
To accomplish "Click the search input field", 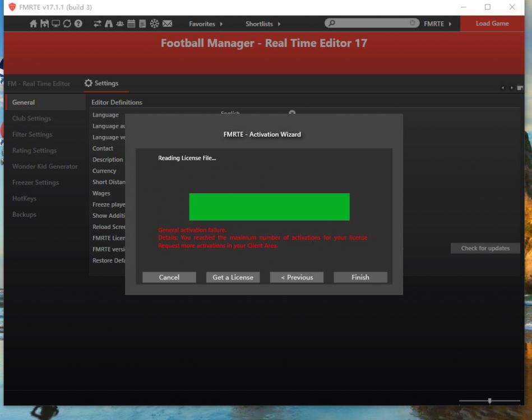I will coord(372,24).
